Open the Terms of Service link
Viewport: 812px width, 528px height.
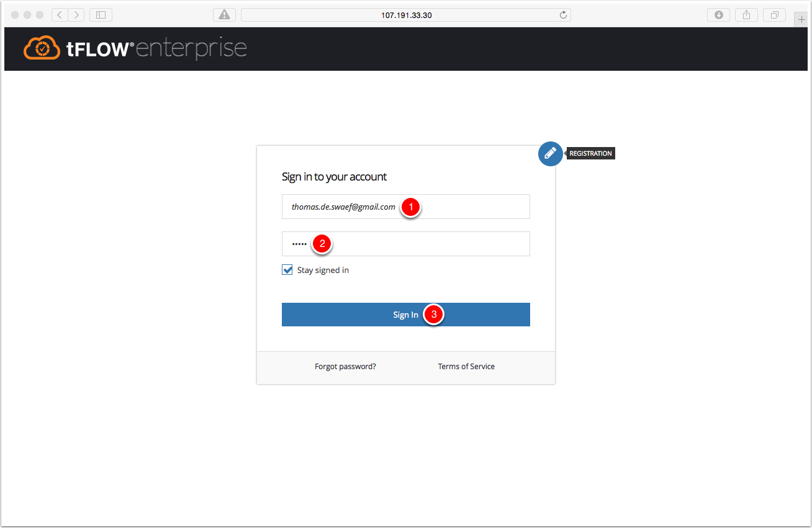[x=466, y=367]
